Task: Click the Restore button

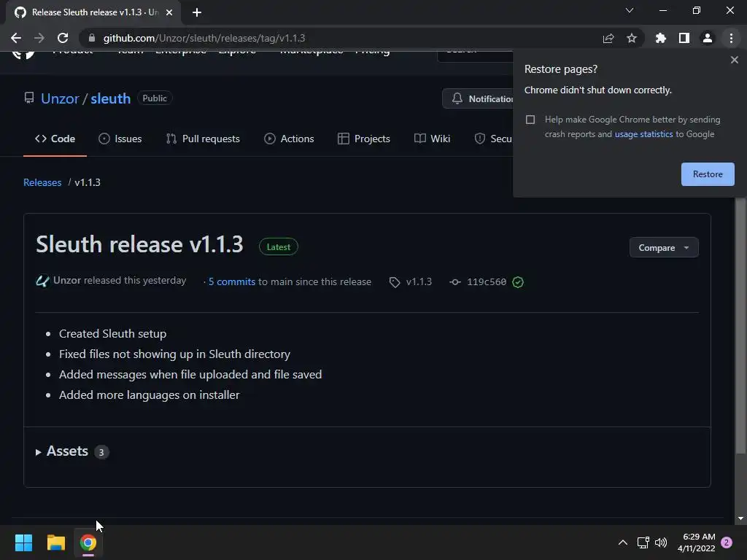Action: click(x=708, y=174)
